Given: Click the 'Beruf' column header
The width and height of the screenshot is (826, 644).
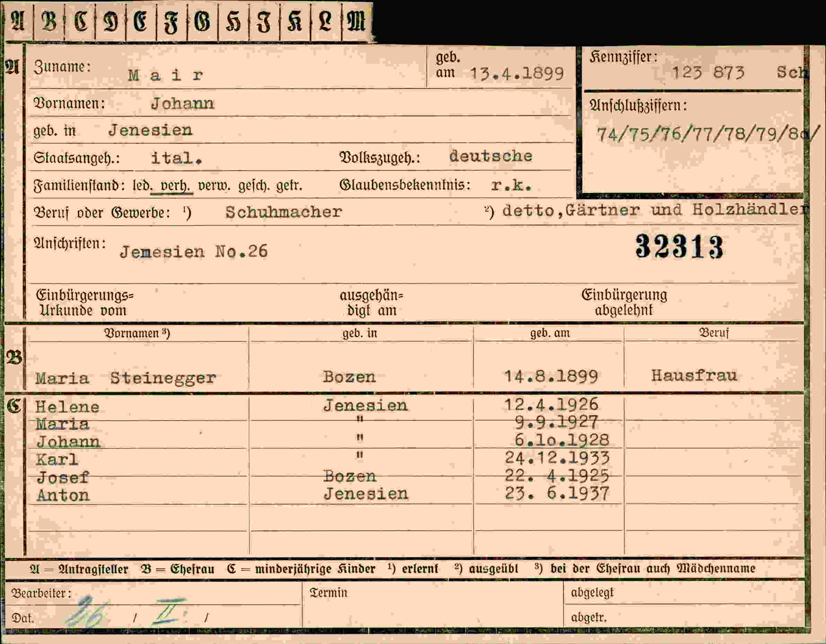Looking at the screenshot, I should [714, 333].
